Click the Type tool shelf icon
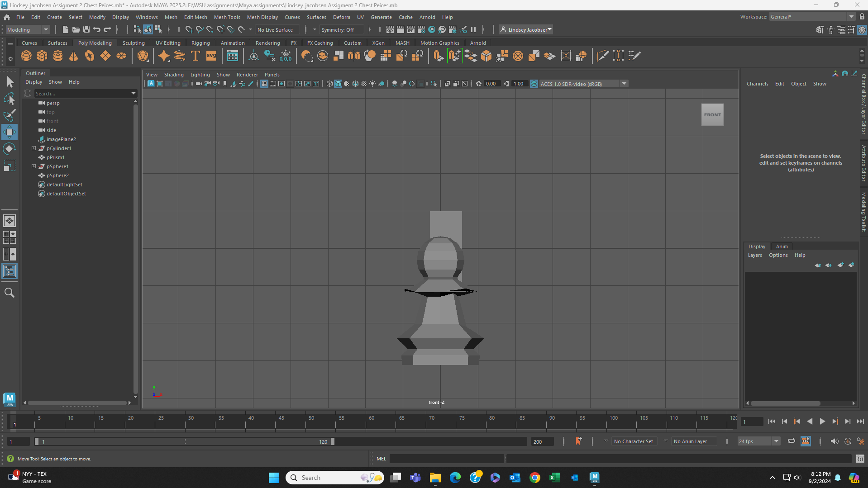This screenshot has width=868, height=488. pyautogui.click(x=196, y=56)
